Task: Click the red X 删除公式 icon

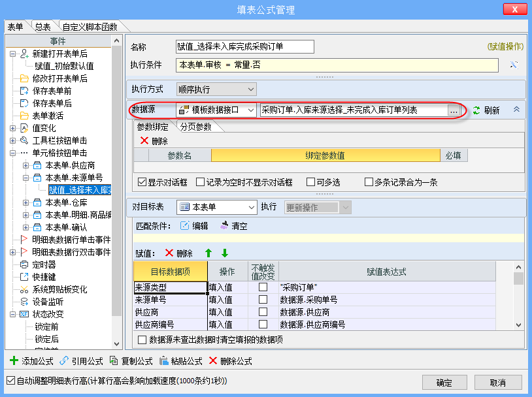Action: pos(213,360)
